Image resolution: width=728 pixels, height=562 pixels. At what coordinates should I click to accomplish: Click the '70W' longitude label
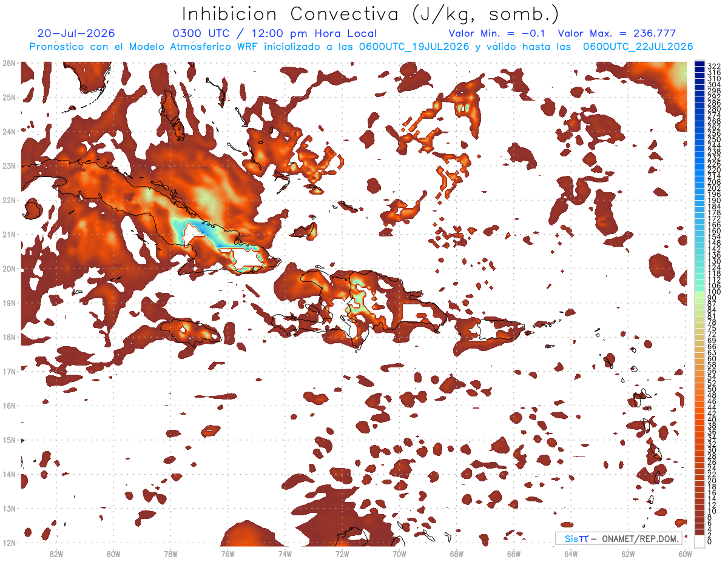point(399,554)
